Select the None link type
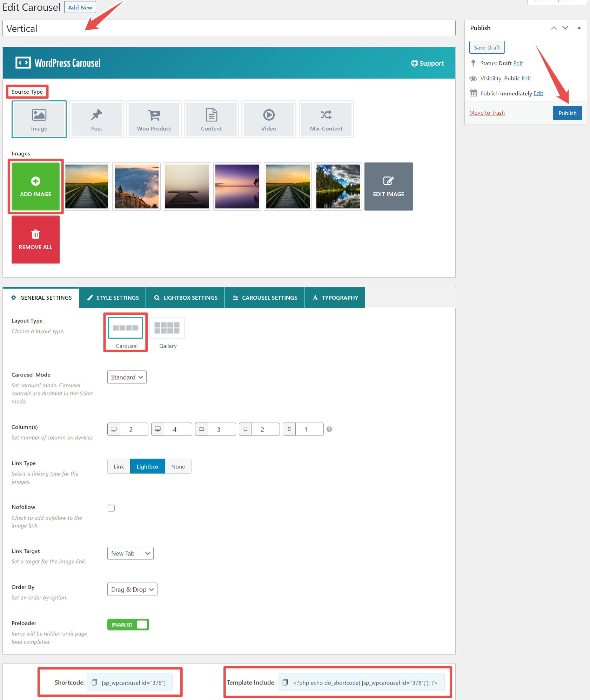Screen dimensions: 590x700 (x=178, y=466)
